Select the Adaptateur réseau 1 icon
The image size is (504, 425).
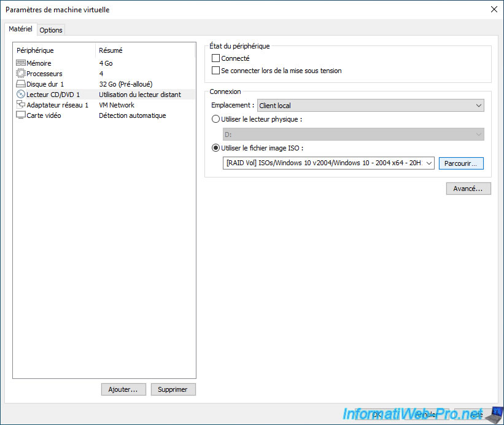(21, 105)
